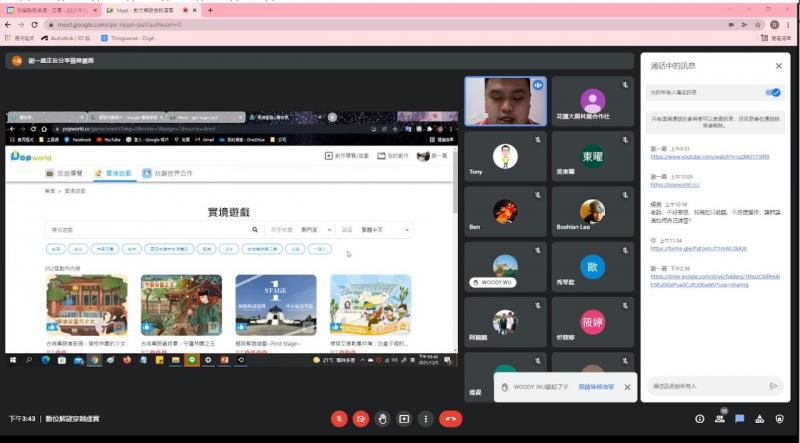Send the chat message arrow icon
800x443 pixels.
point(773,386)
